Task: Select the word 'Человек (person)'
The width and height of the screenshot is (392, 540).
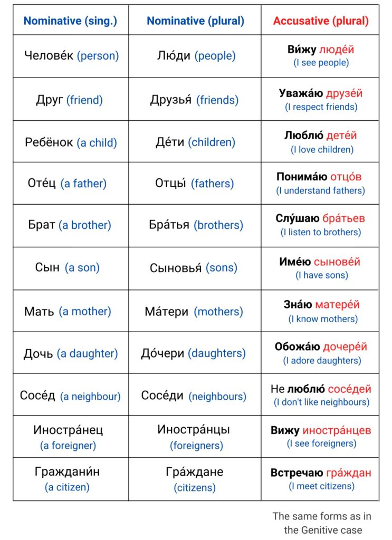Action: point(71,56)
